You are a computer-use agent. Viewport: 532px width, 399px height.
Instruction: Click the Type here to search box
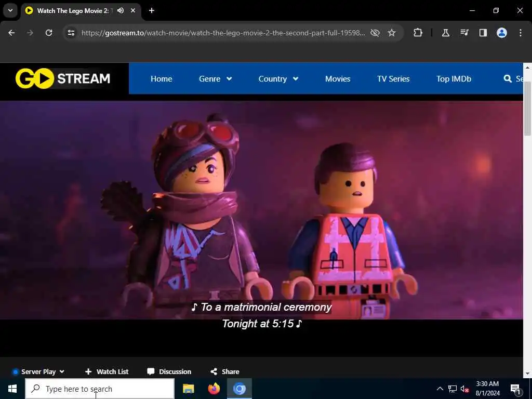click(100, 389)
